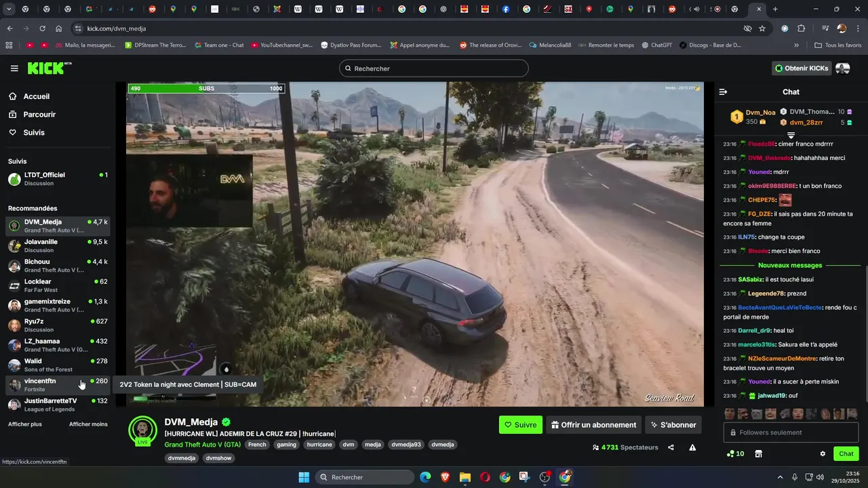Screen dimensions: 868x488
Task: Open Bichouu recommended channel
Action: point(58,266)
